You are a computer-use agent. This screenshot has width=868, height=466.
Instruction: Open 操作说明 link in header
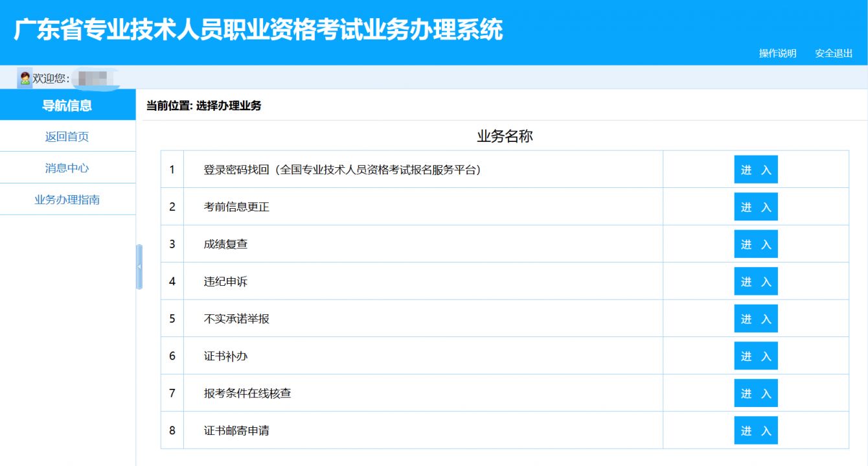777,53
